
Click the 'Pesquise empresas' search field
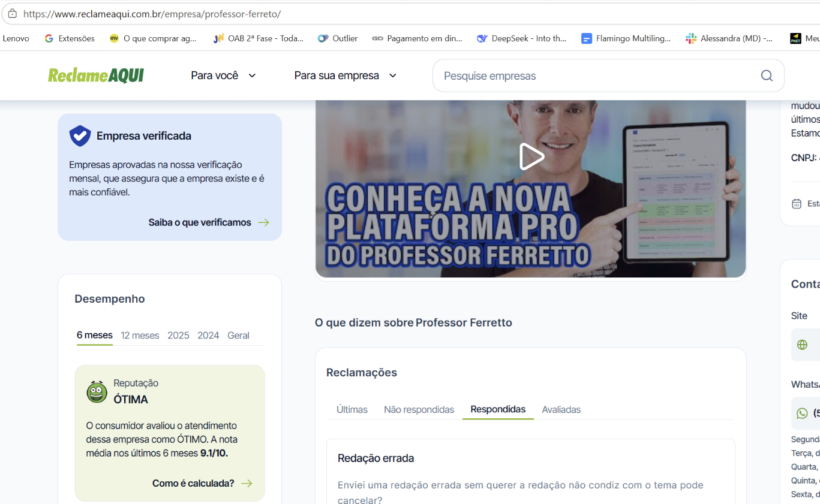pyautogui.click(x=608, y=76)
